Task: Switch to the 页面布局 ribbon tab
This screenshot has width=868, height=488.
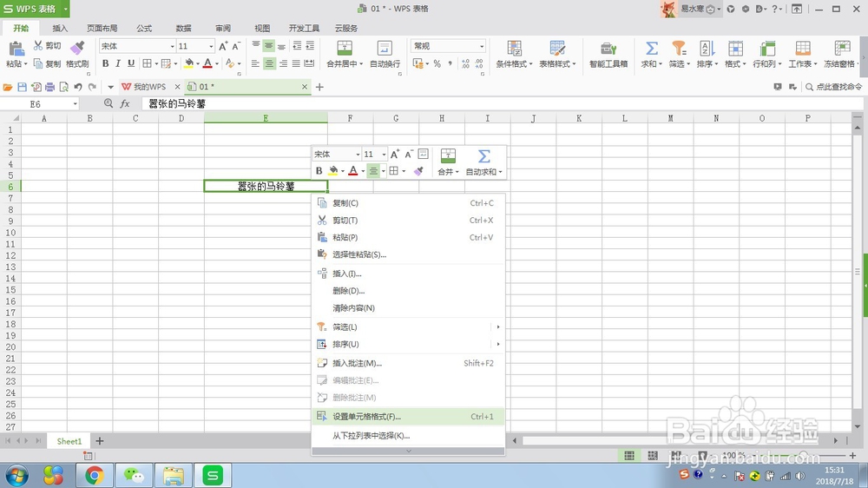Action: click(102, 29)
